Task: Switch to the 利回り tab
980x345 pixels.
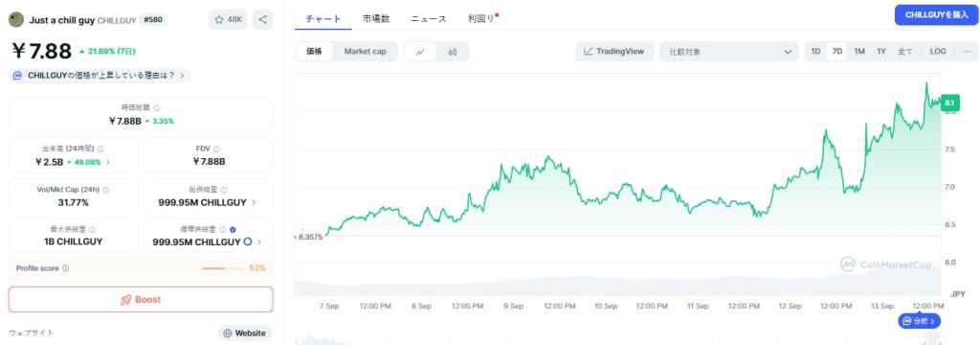Action: [x=481, y=19]
